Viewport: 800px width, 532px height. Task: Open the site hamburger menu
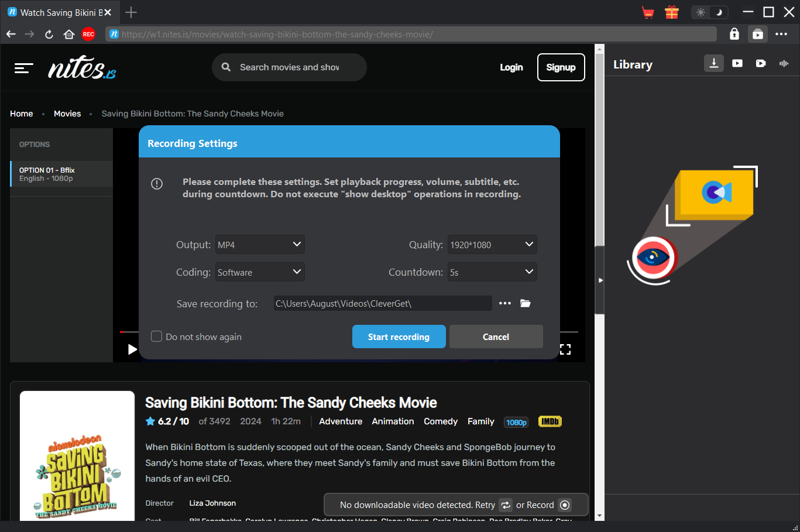coord(23,68)
